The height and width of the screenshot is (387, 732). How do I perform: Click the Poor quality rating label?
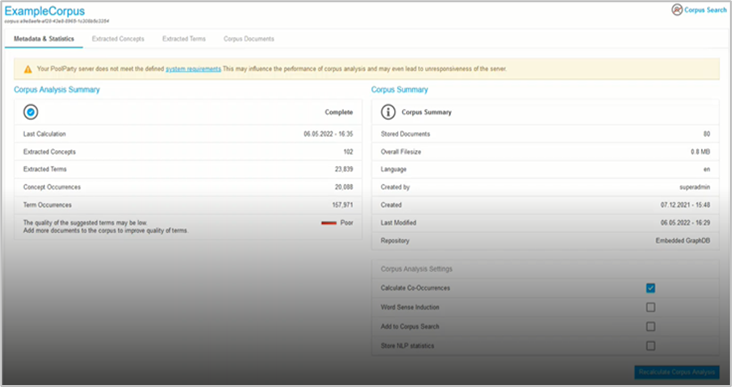(347, 223)
